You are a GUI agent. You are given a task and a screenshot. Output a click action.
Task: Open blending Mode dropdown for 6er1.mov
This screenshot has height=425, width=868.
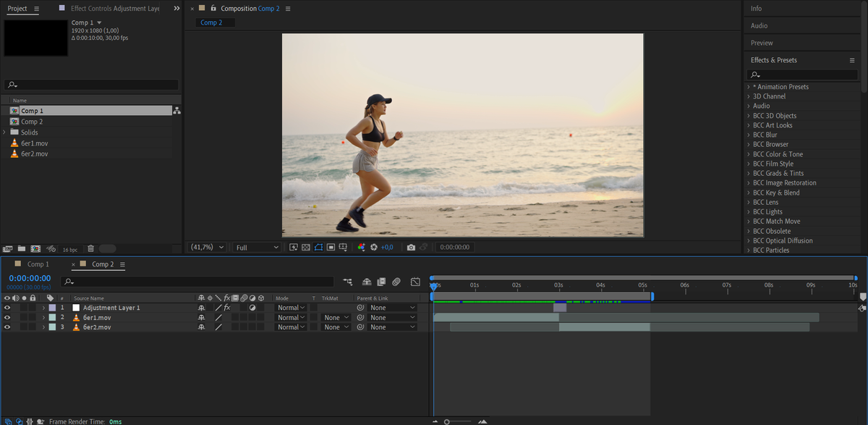[291, 318]
